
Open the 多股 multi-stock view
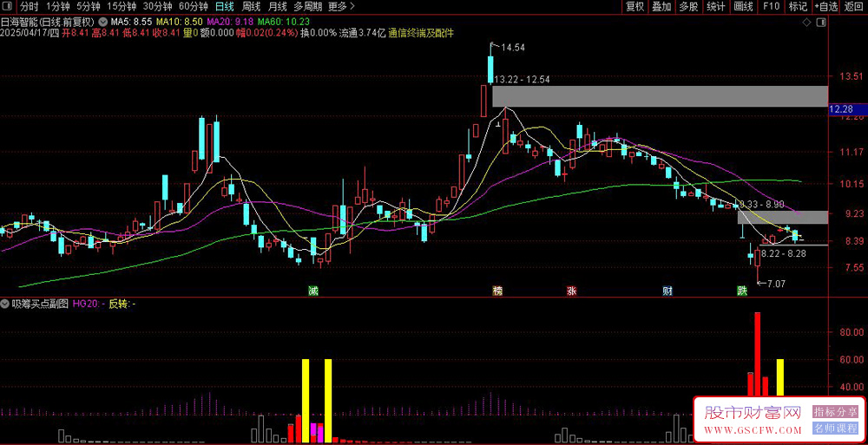click(688, 7)
